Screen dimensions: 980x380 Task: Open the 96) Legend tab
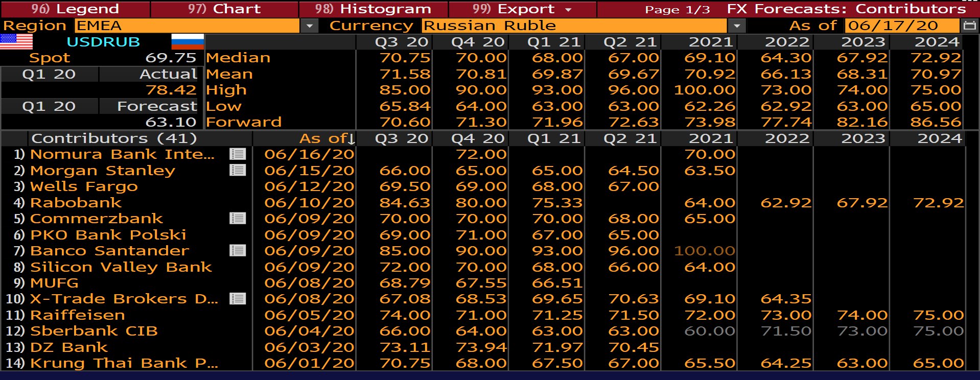pos(75,9)
